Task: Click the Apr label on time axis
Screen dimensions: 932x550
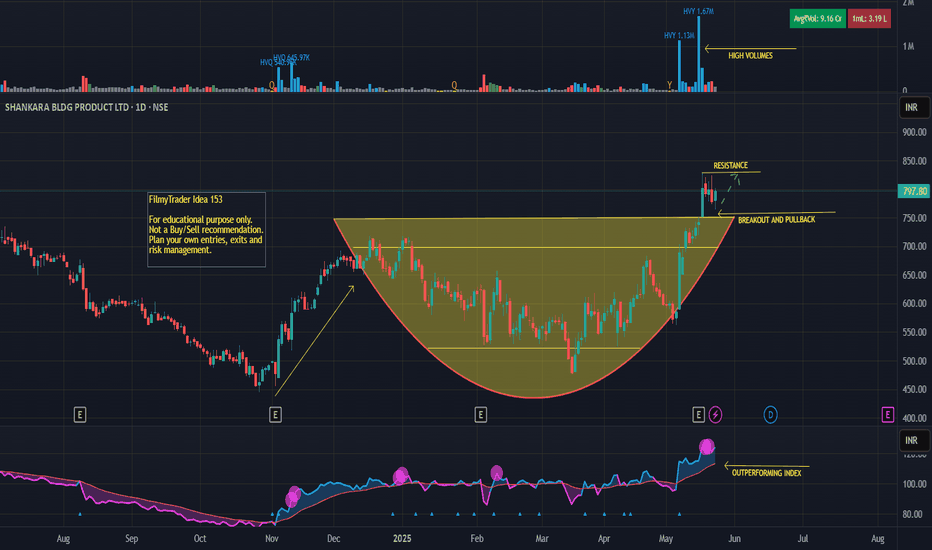Action: click(604, 539)
